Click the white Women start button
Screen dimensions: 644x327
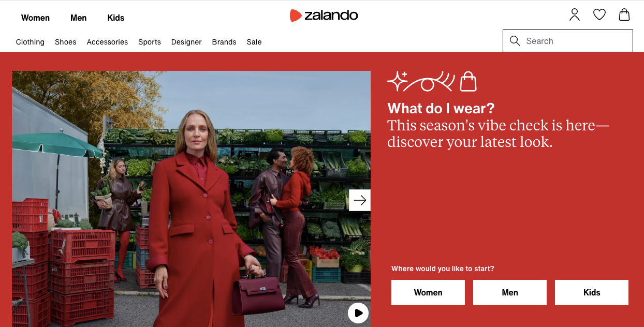428,292
